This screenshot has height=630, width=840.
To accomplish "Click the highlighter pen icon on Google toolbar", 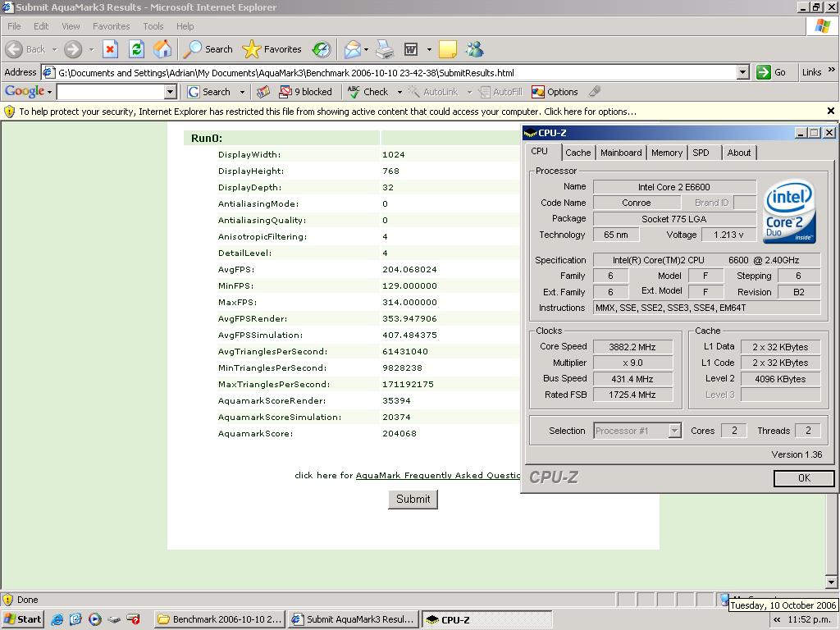I will (x=594, y=92).
